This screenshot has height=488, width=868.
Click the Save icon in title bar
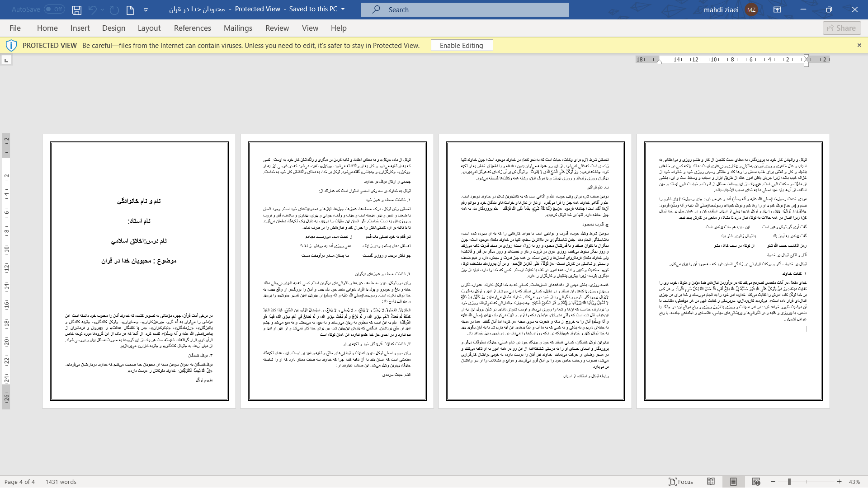coord(77,9)
